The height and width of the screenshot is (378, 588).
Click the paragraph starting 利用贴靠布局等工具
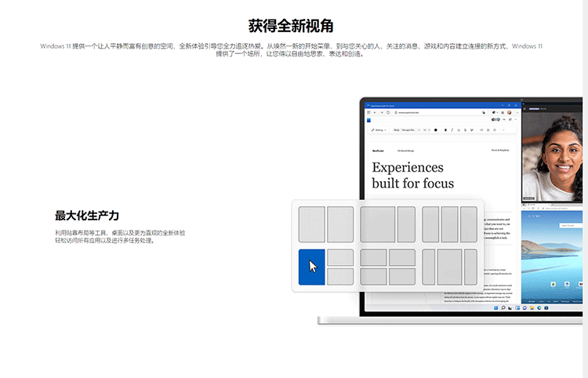click(x=120, y=237)
